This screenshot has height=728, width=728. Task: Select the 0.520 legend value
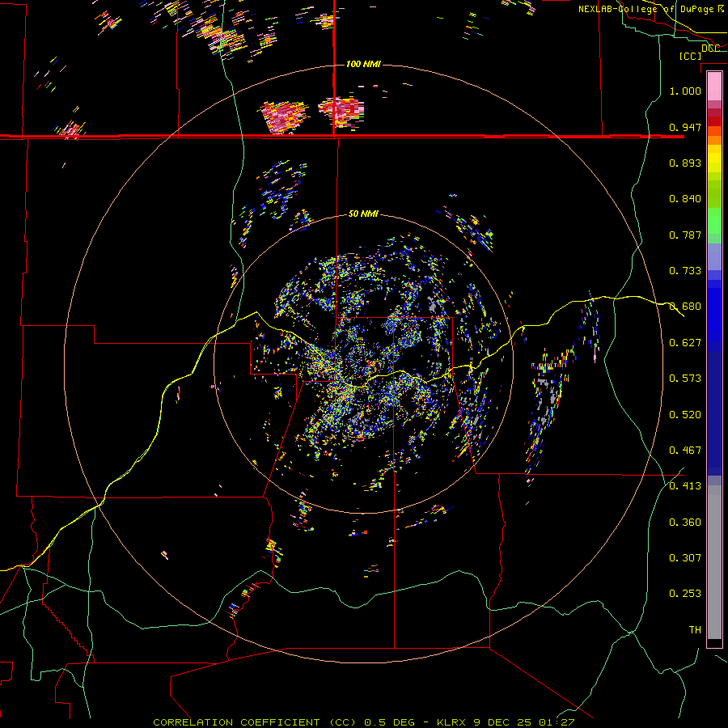[685, 414]
